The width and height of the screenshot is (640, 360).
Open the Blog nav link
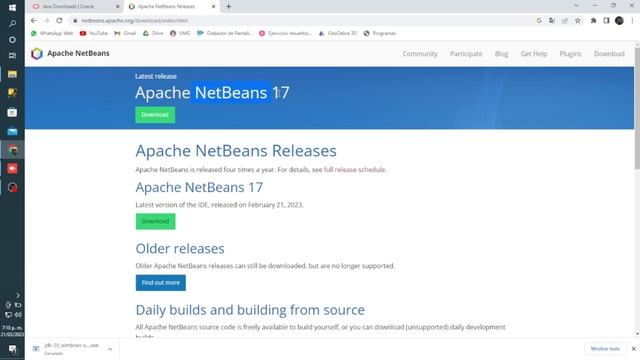[501, 54]
